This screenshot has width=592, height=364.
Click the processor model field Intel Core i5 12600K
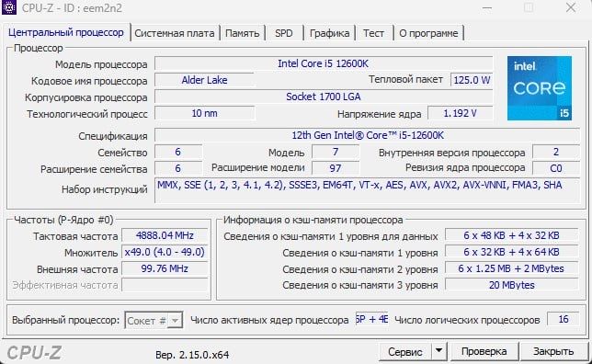pyautogui.click(x=324, y=63)
